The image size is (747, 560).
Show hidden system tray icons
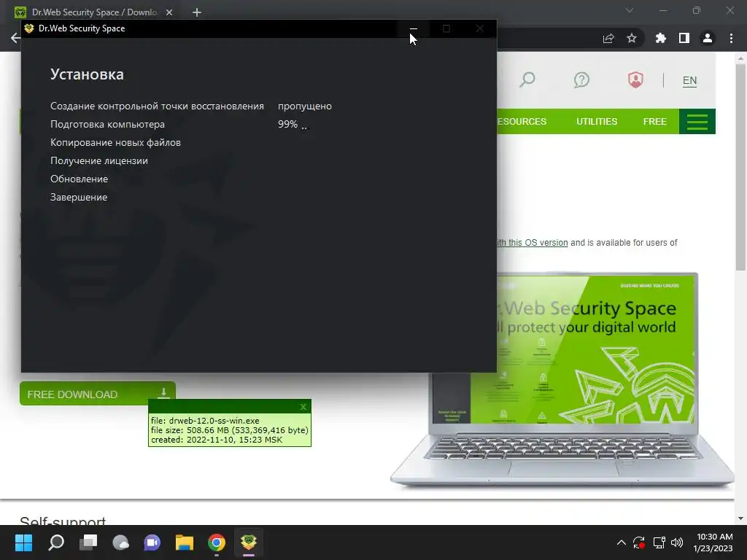click(x=622, y=542)
